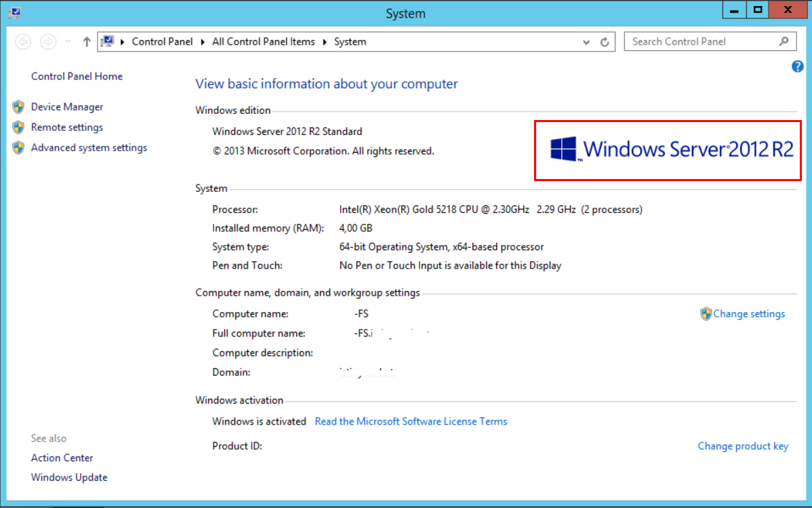Open Action Center link
The width and height of the screenshot is (812, 508).
62,458
